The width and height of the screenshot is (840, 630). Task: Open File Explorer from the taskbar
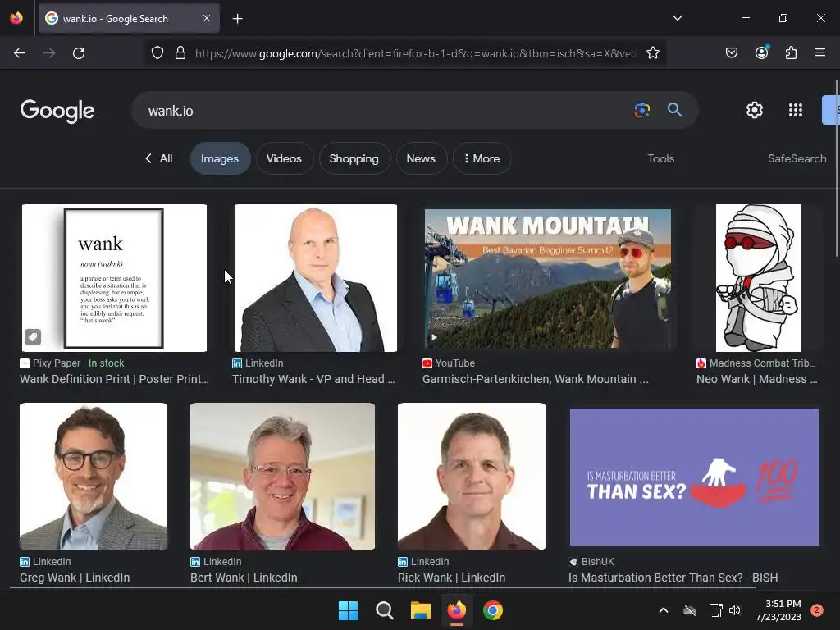[421, 610]
